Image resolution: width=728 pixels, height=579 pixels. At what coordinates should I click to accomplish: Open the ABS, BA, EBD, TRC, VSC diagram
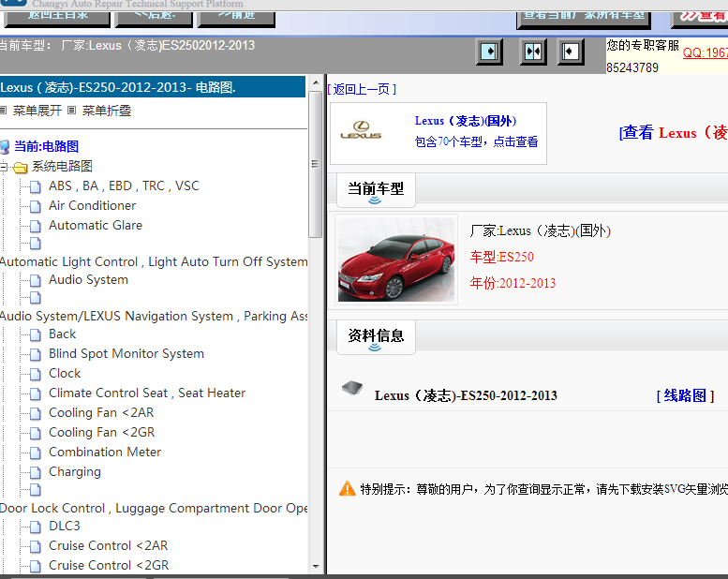[124, 186]
